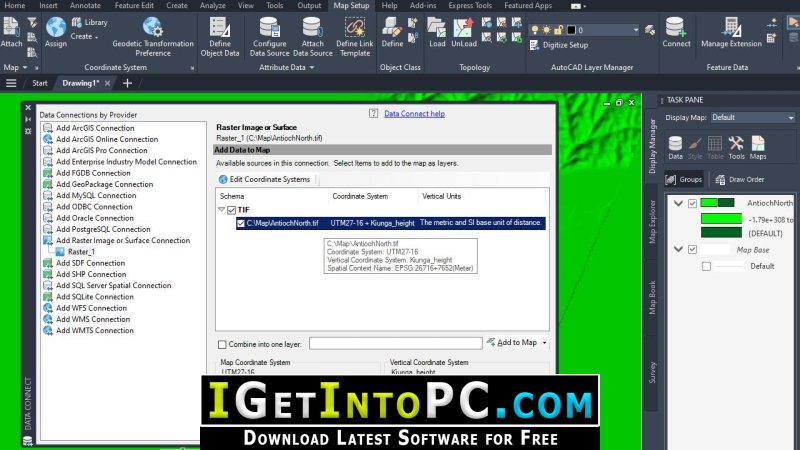Click the bright green AntiochNorth swatch
This screenshot has height=450, width=800.
pyautogui.click(x=721, y=219)
